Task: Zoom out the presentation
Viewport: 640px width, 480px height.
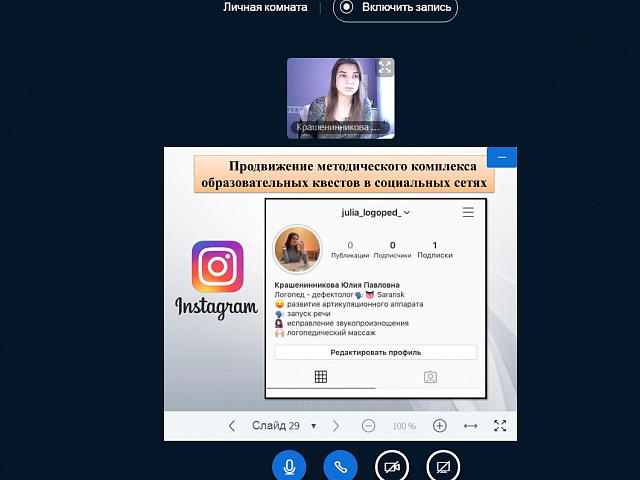Action: (368, 426)
